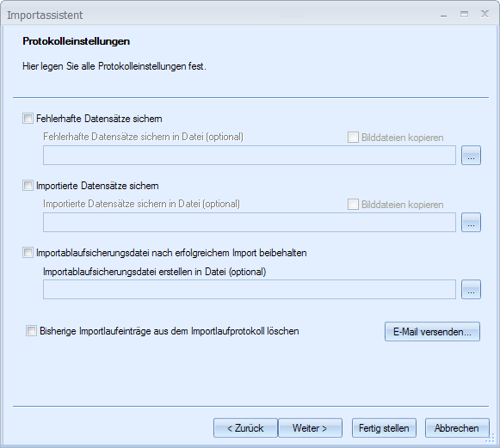This screenshot has width=500, height=448.
Task: Click the Importablaufsicherungsdatei file path field
Action: [250, 289]
